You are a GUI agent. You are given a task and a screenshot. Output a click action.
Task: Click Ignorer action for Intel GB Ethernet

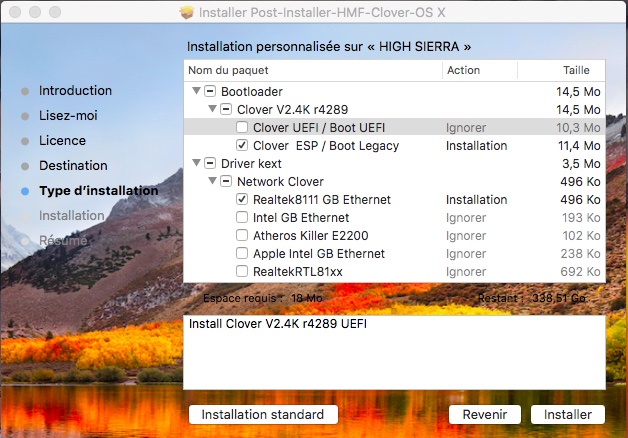[x=466, y=218]
